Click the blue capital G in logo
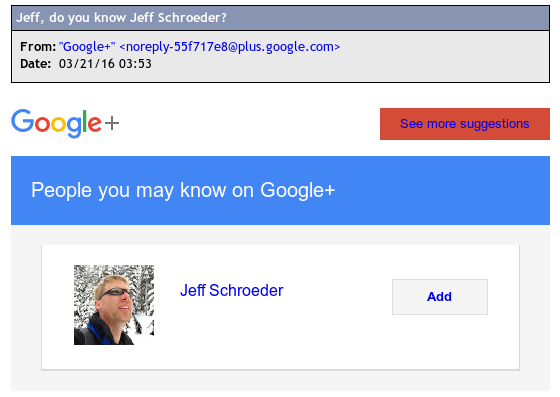This screenshot has width=560, height=397. [x=23, y=121]
